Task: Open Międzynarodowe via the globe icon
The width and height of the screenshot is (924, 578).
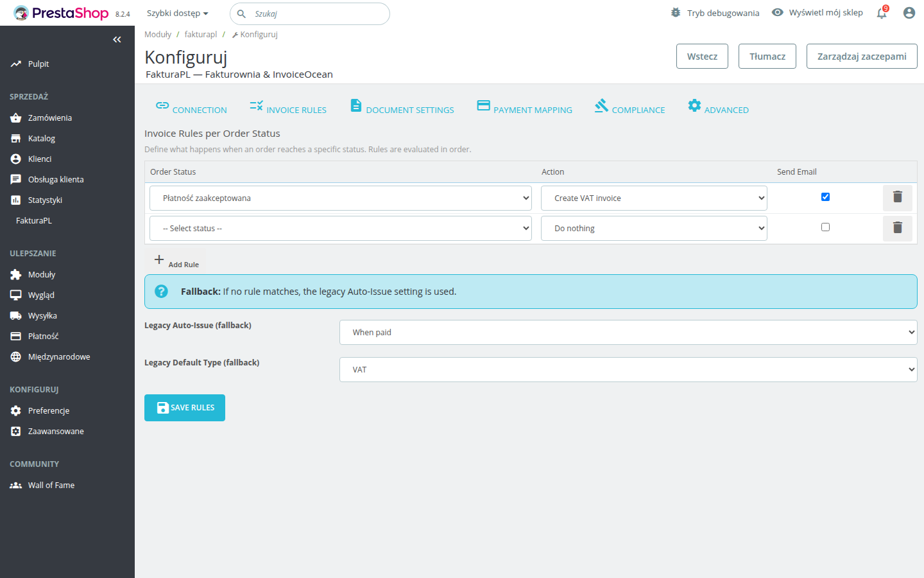Action: [15, 356]
